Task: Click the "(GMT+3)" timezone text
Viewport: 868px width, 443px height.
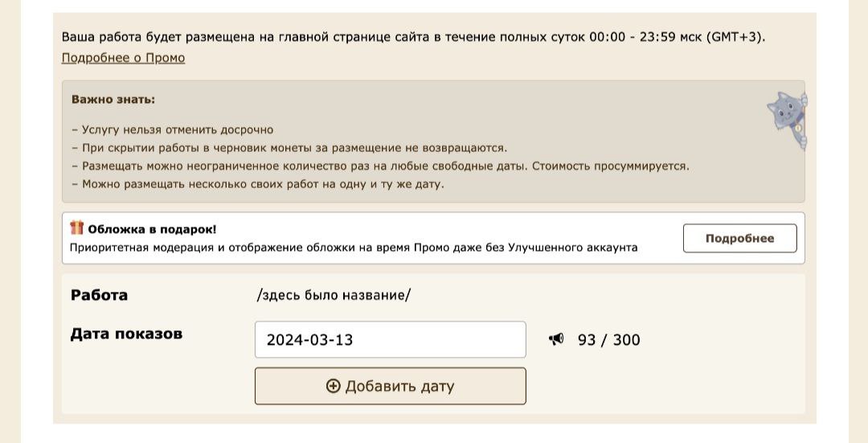Action: tap(735, 37)
